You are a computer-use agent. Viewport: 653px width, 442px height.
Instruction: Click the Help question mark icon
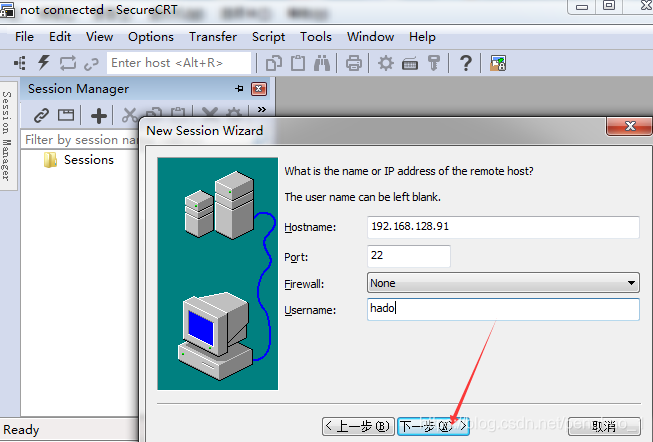click(466, 63)
